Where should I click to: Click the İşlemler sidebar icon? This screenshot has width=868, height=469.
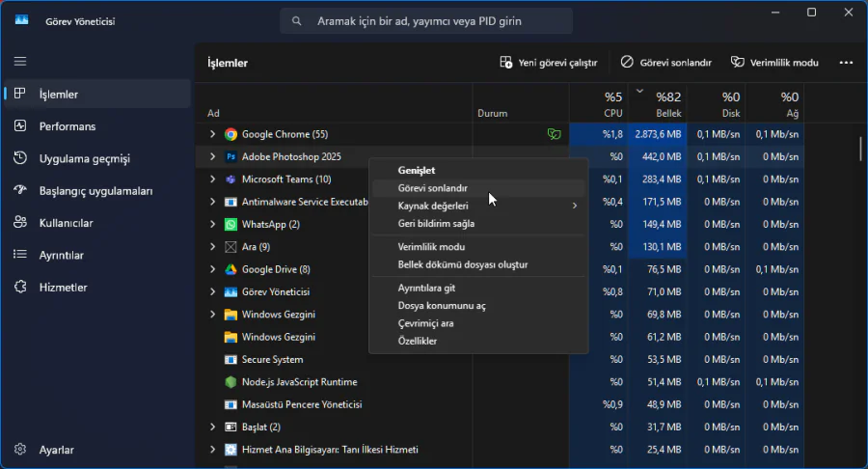tap(20, 94)
